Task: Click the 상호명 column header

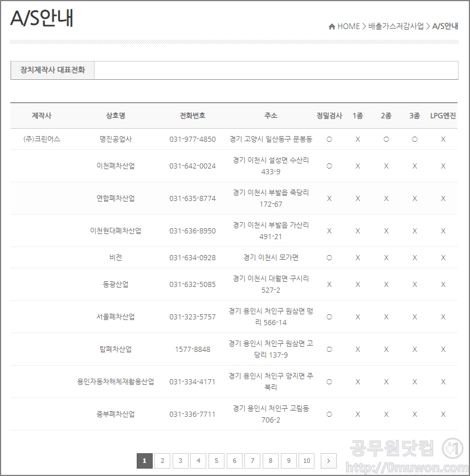Action: click(x=116, y=116)
